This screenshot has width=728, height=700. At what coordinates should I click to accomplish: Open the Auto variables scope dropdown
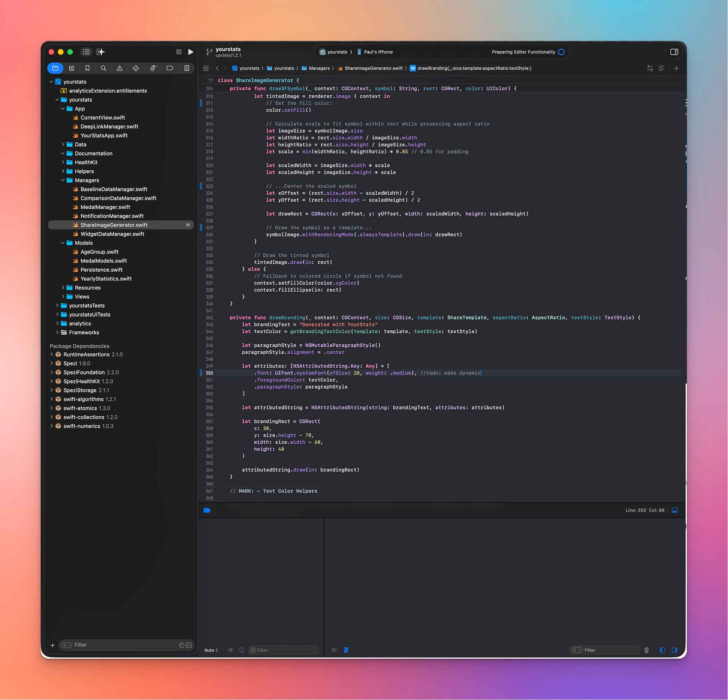pos(211,650)
